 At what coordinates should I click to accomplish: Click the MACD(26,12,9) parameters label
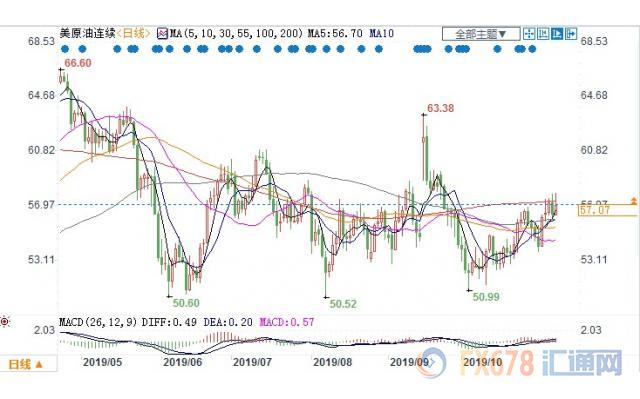click(98, 322)
